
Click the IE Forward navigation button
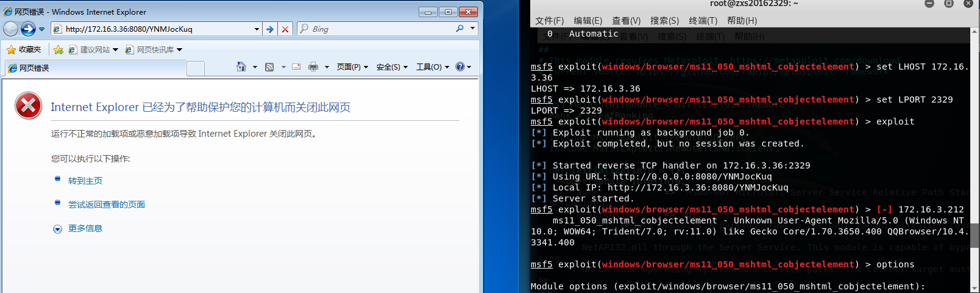coord(28,29)
